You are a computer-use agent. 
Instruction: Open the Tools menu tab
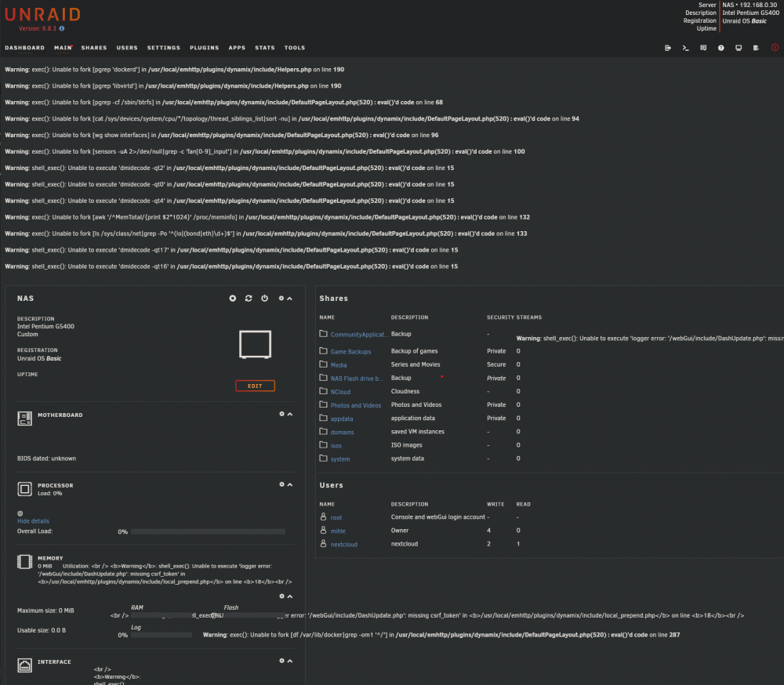coord(295,48)
